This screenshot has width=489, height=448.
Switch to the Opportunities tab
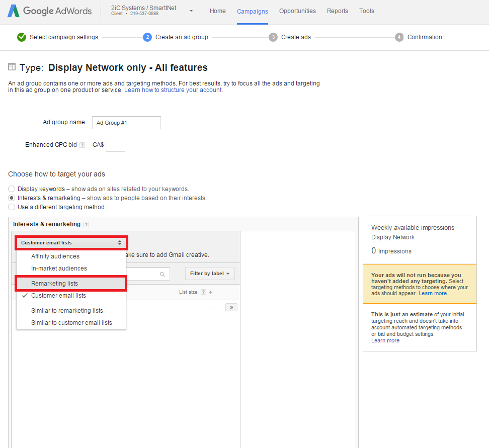tap(297, 11)
